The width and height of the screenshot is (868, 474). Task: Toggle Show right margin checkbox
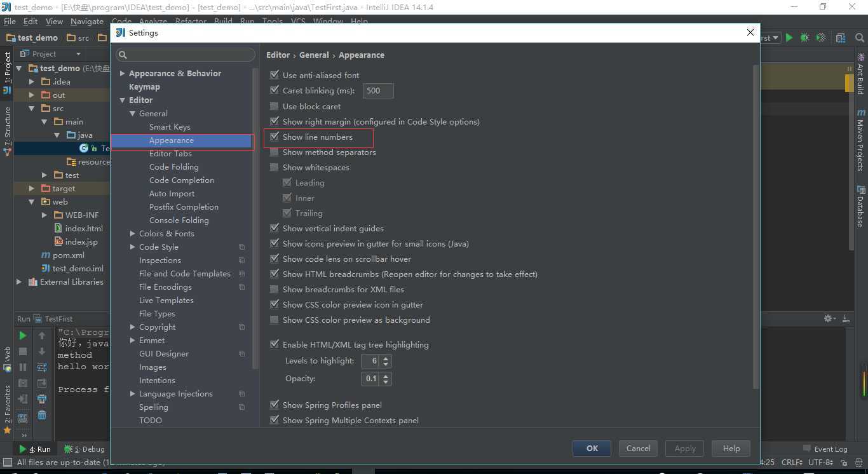[275, 121]
